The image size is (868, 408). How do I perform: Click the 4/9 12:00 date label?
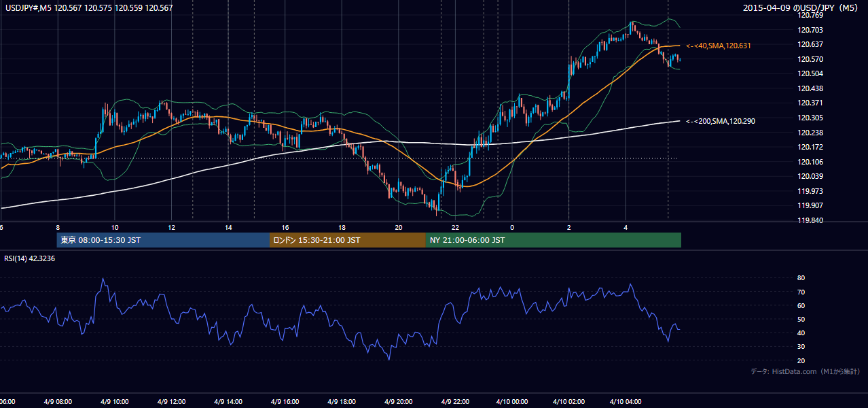[x=171, y=401]
